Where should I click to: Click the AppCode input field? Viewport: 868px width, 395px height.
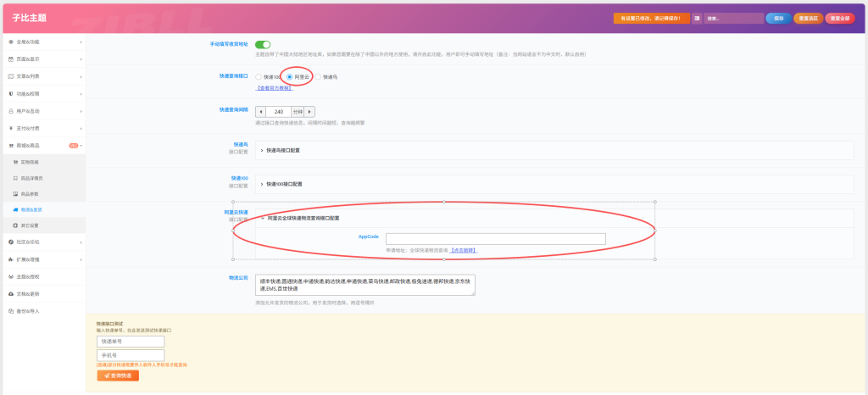(x=495, y=239)
